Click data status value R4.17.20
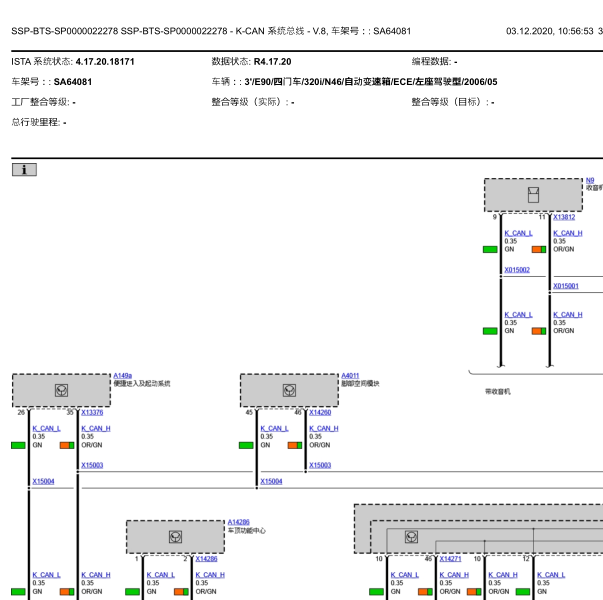Image resolution: width=603 pixels, height=600 pixels. (272, 62)
